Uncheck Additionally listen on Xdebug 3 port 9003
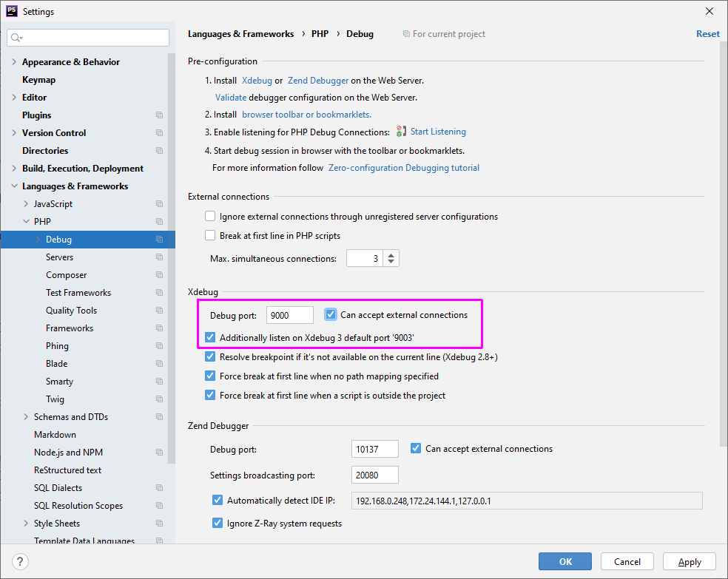Viewport: 728px width, 579px height. (210, 337)
